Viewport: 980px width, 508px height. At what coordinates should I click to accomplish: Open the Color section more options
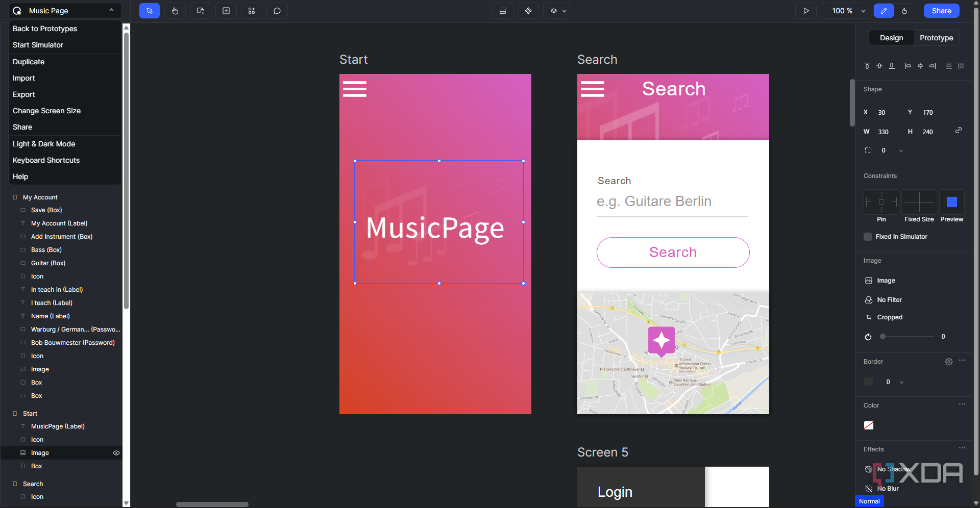[x=962, y=404]
